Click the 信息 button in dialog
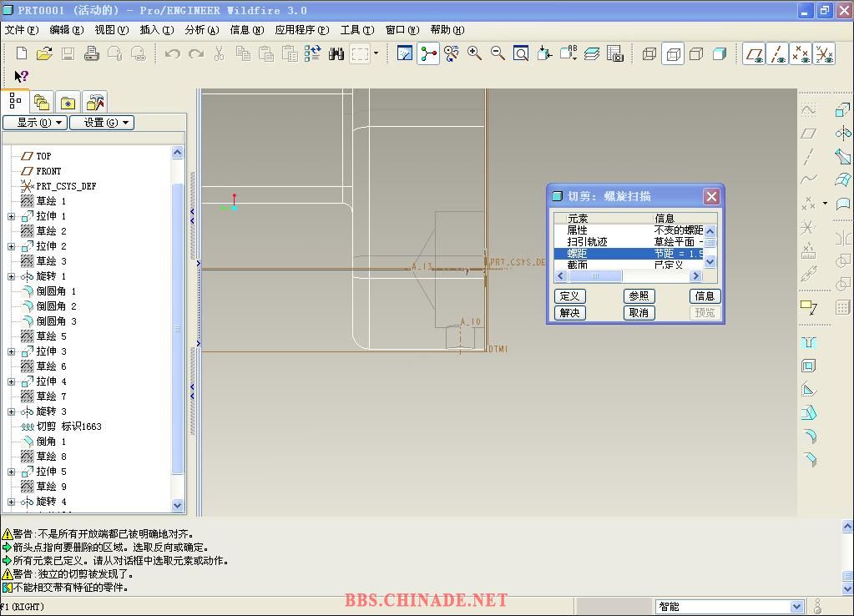Screen dimensions: 854x616 (x=705, y=295)
